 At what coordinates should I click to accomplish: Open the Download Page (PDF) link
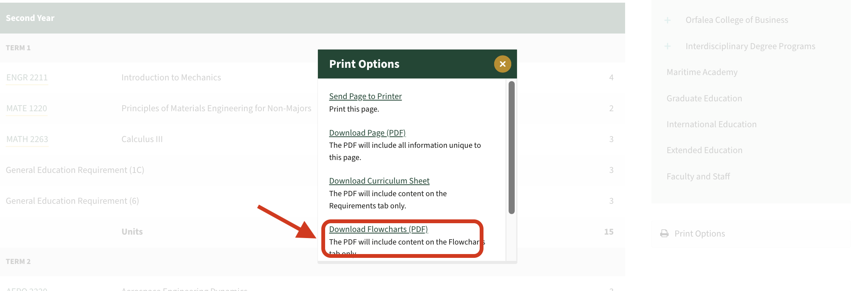367,133
